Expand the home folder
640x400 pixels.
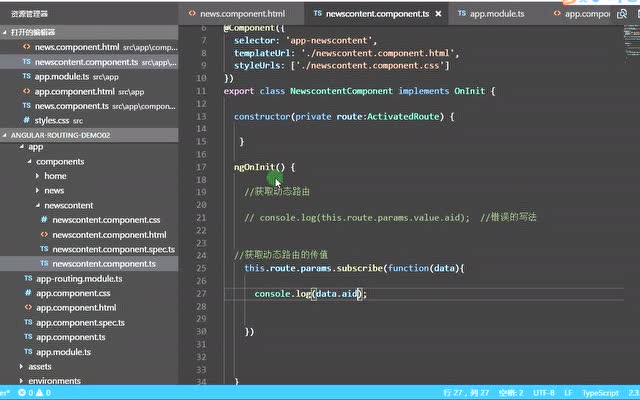(38, 176)
